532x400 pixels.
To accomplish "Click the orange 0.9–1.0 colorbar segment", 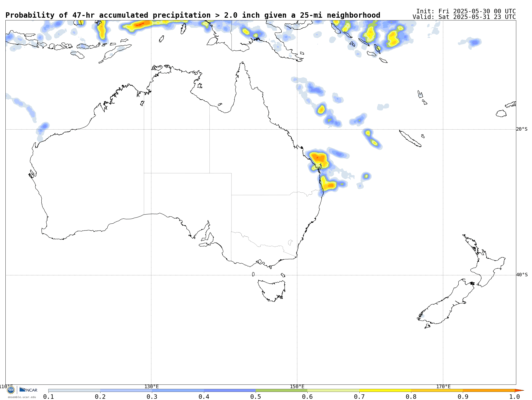I will click(489, 390).
